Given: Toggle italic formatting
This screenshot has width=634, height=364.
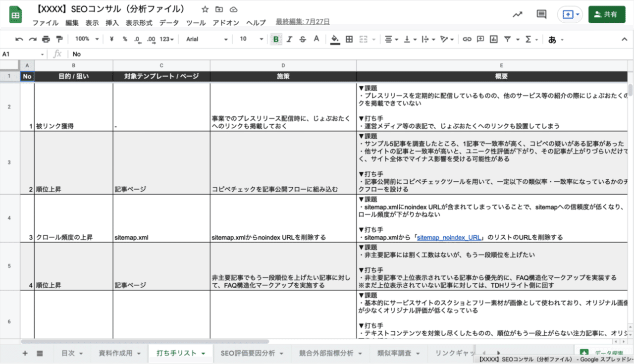Looking at the screenshot, I should [x=289, y=39].
